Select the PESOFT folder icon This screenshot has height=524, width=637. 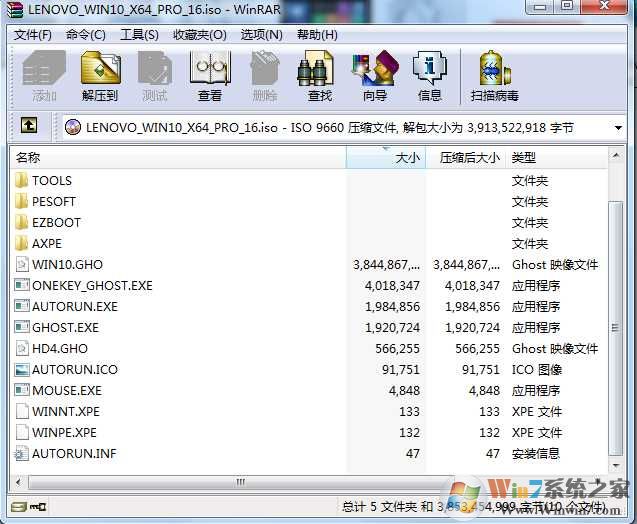tap(22, 201)
